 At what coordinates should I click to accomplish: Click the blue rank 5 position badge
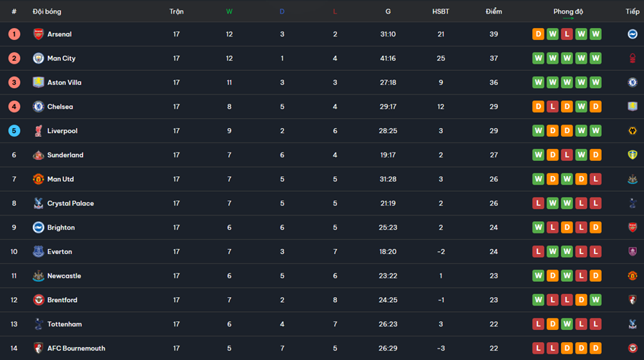point(14,131)
